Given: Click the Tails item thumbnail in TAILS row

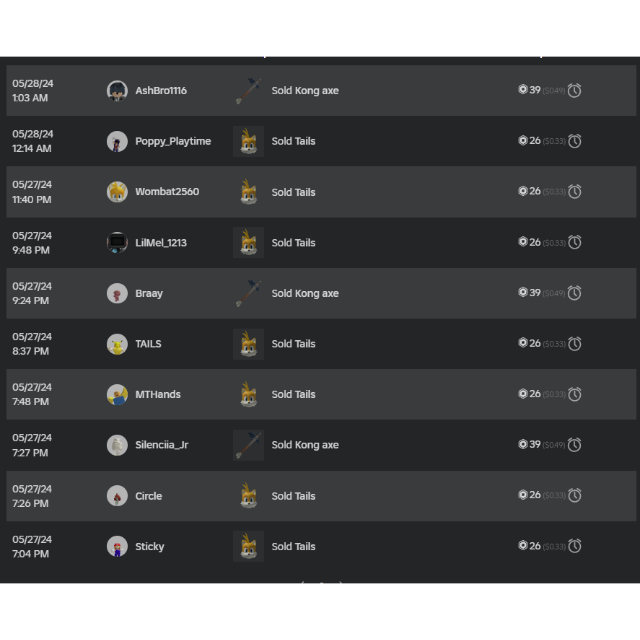Looking at the screenshot, I should coord(248,344).
